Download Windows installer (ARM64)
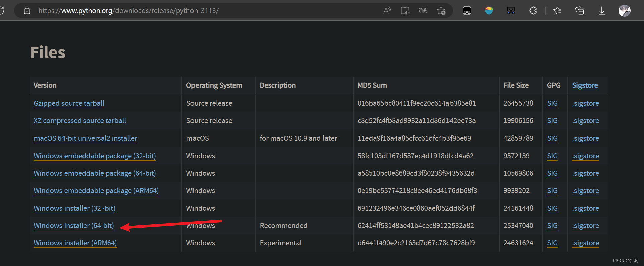Viewport: 644px width, 266px height. click(x=75, y=243)
